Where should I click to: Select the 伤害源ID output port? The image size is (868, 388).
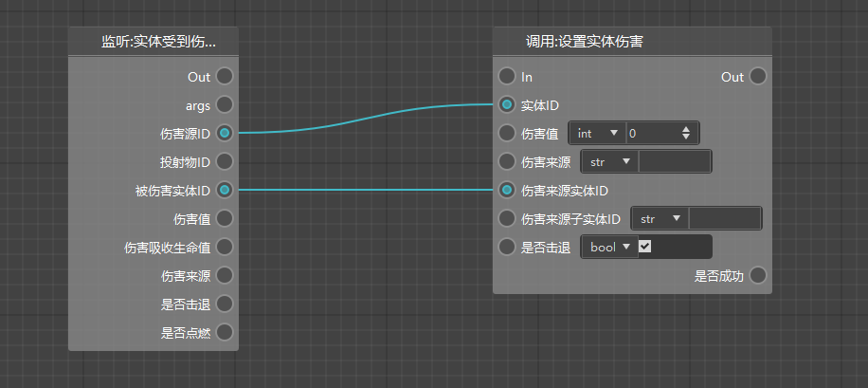click(225, 133)
